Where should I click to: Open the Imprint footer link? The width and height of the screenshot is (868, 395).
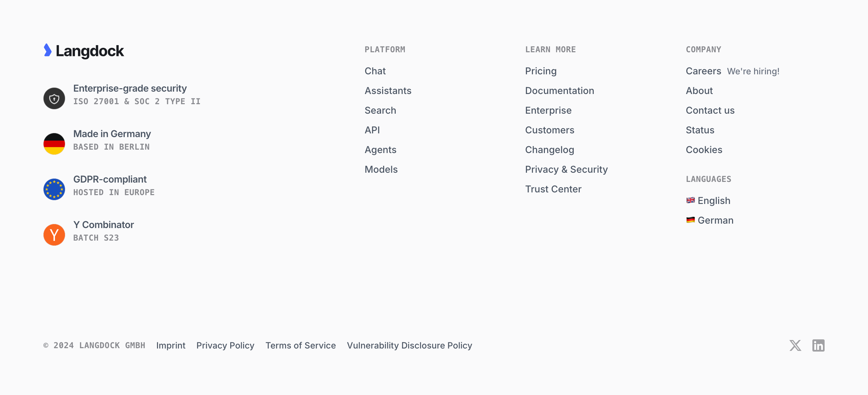click(x=171, y=345)
